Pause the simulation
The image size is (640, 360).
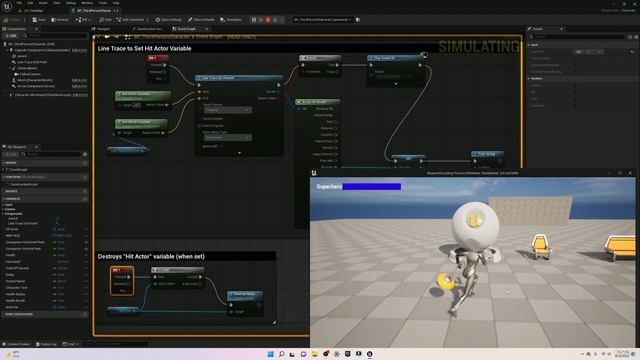point(254,20)
